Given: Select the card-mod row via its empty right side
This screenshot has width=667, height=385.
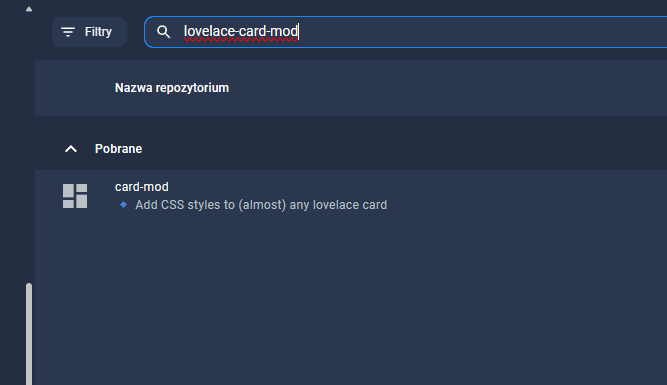Looking at the screenshot, I should [527, 196].
